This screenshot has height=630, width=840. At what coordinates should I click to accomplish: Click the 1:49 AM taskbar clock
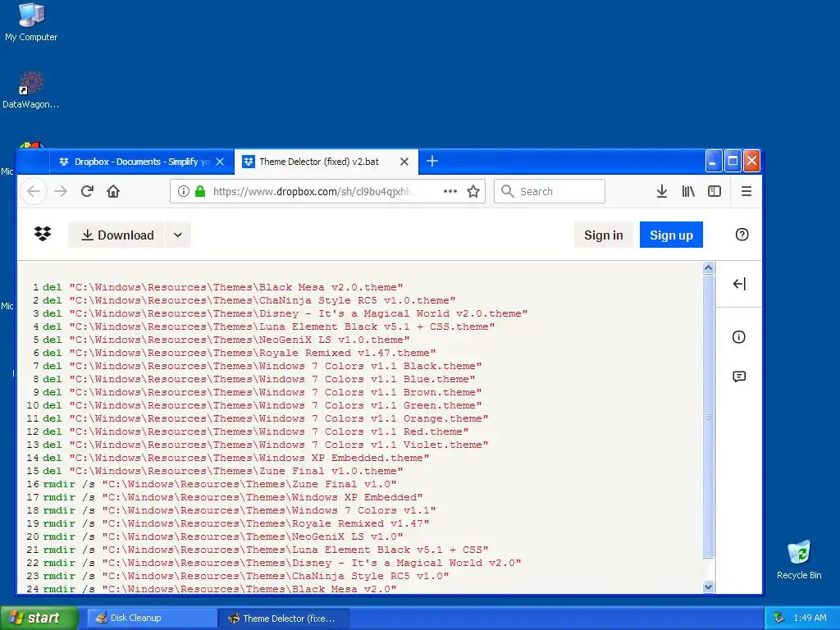tap(810, 619)
